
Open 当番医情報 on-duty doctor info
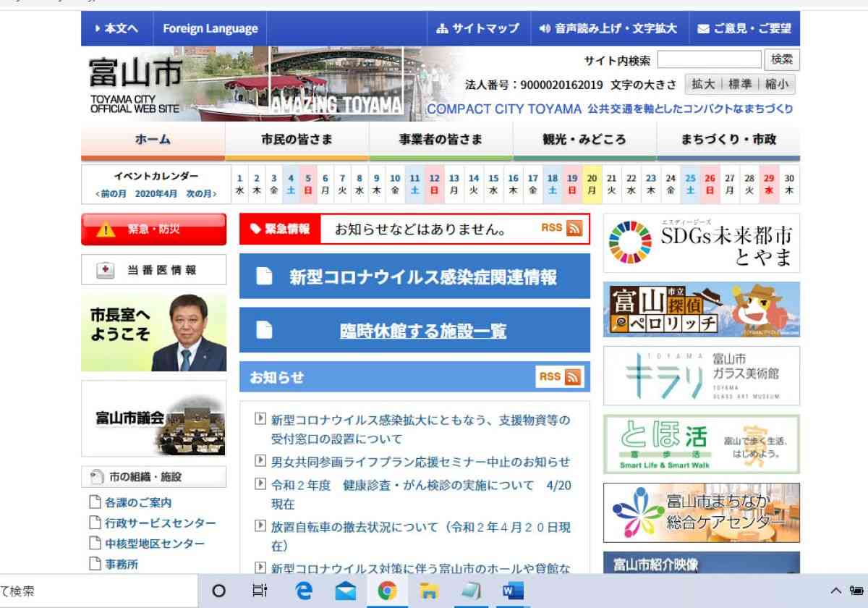click(x=153, y=270)
